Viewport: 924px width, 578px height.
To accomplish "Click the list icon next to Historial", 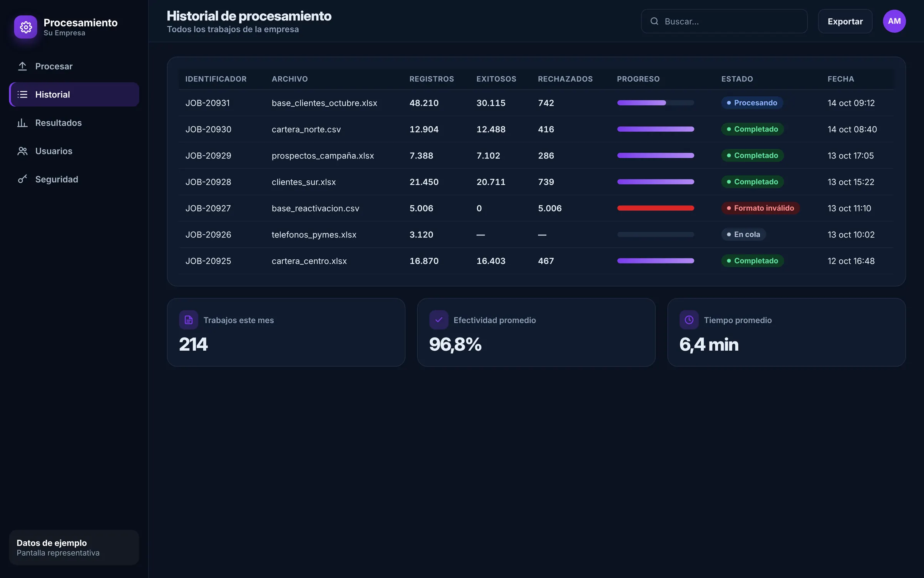I will 22,94.
